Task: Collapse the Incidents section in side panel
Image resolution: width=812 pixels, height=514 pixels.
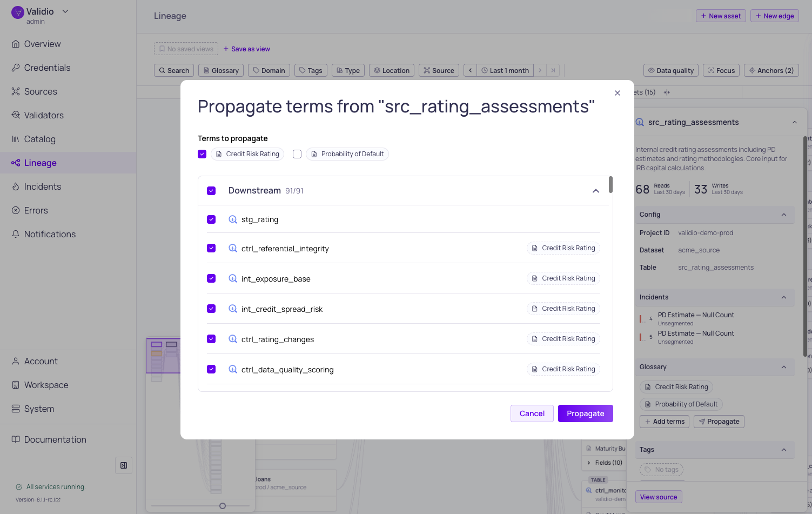Action: 784,297
